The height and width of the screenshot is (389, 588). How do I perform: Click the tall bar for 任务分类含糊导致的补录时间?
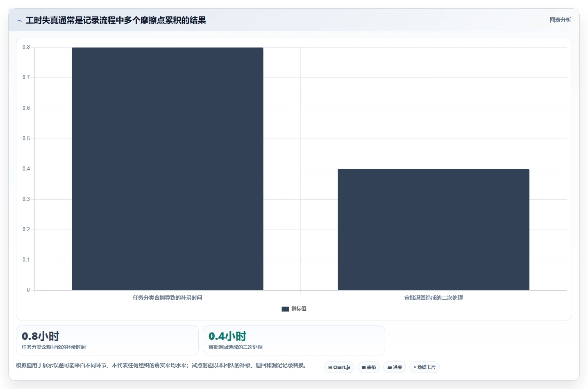tap(168, 169)
